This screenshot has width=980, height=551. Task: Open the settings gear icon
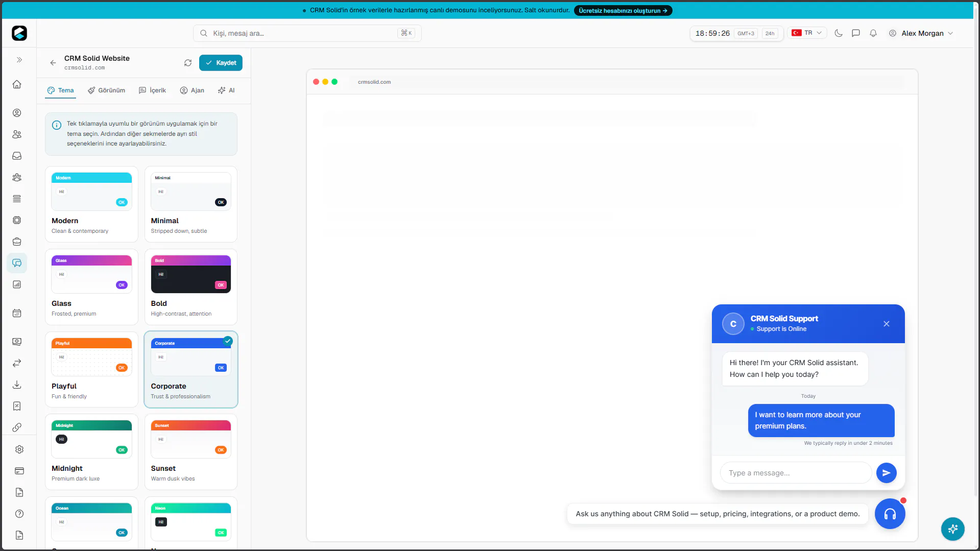click(19, 449)
